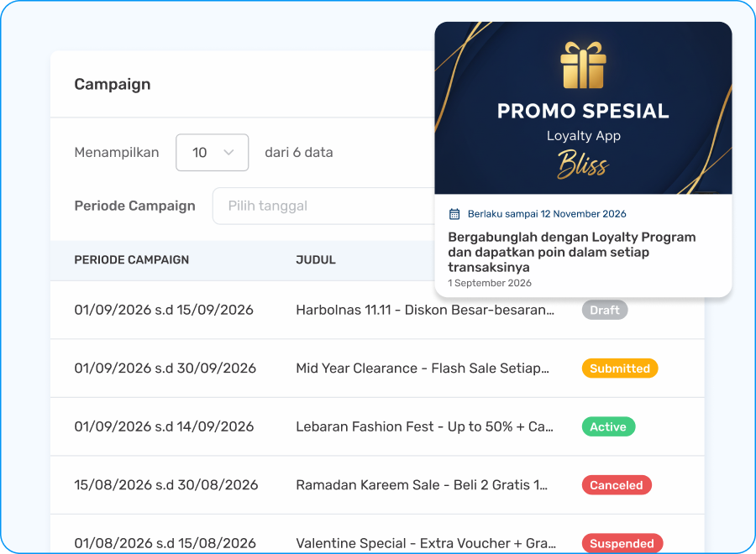Click the Campaign page heading
The image size is (756, 554).
(x=113, y=85)
